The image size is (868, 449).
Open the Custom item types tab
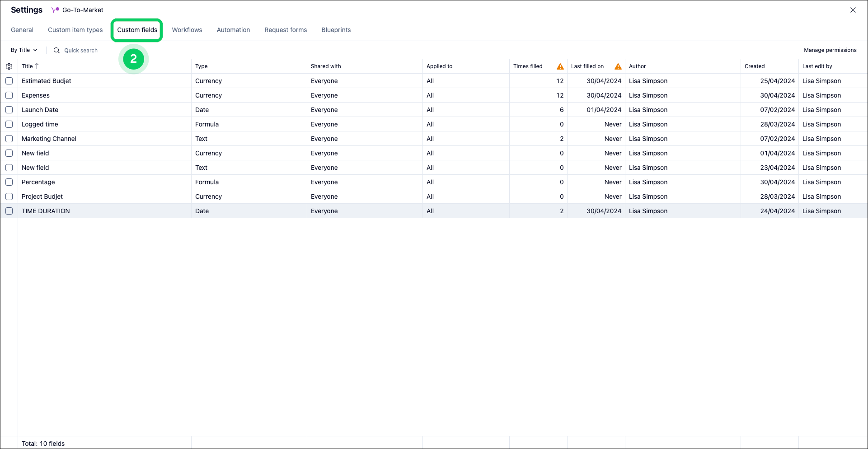pos(75,30)
